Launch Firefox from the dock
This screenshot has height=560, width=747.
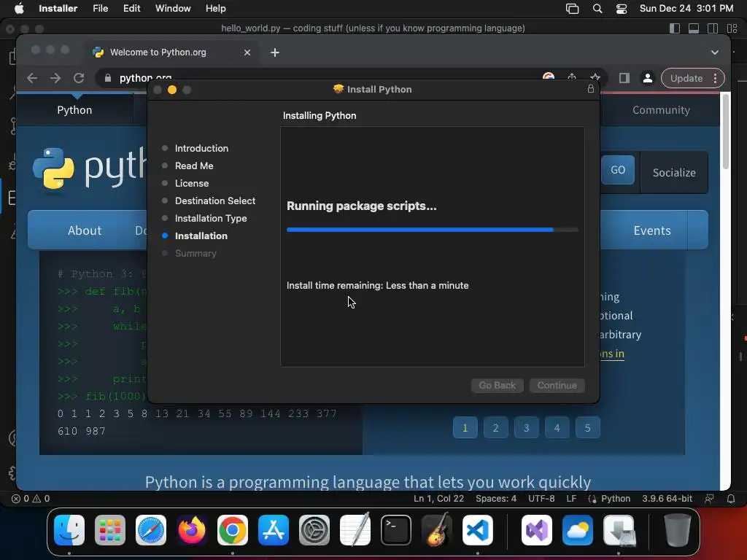click(x=192, y=530)
